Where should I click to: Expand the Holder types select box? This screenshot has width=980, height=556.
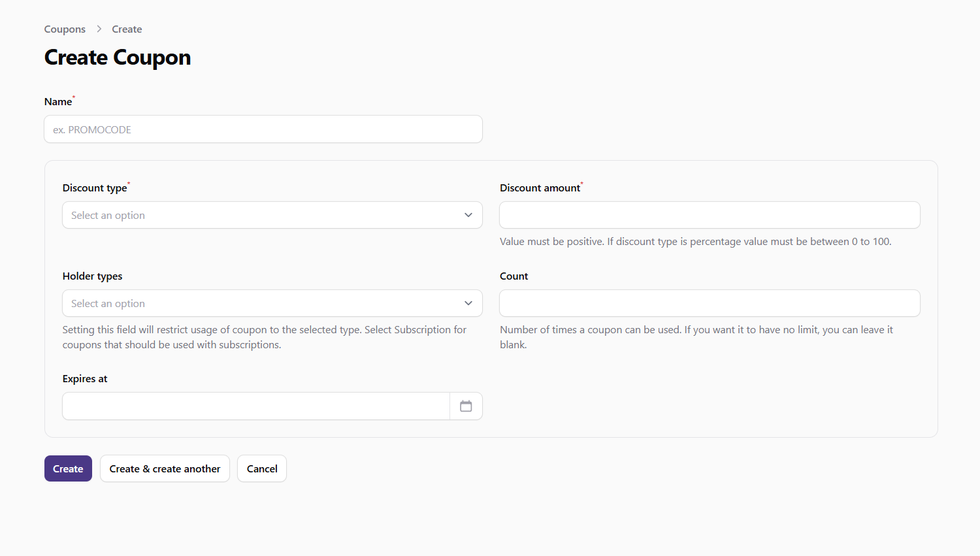pos(261,303)
